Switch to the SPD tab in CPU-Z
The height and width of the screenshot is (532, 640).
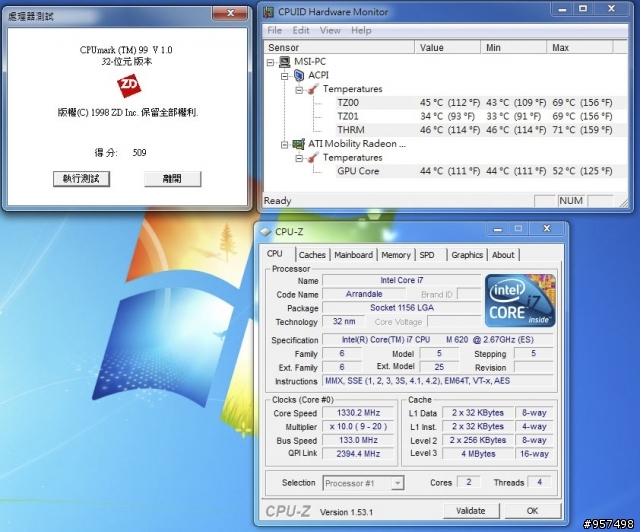click(427, 255)
